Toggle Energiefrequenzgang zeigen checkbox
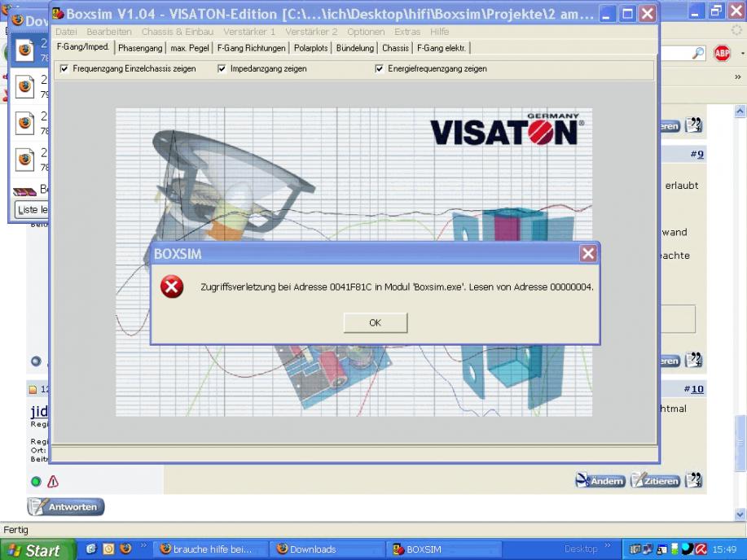 coord(380,68)
